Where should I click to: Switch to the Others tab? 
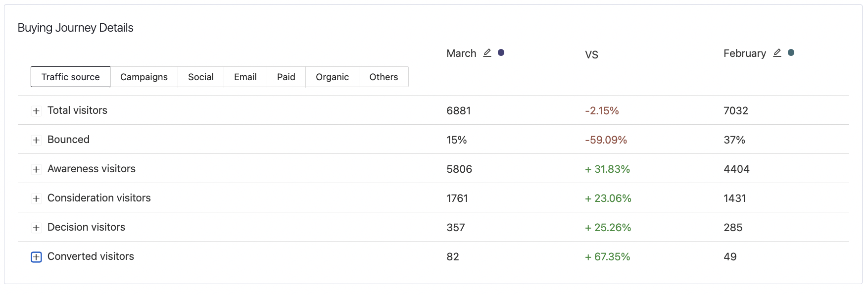[x=384, y=77]
